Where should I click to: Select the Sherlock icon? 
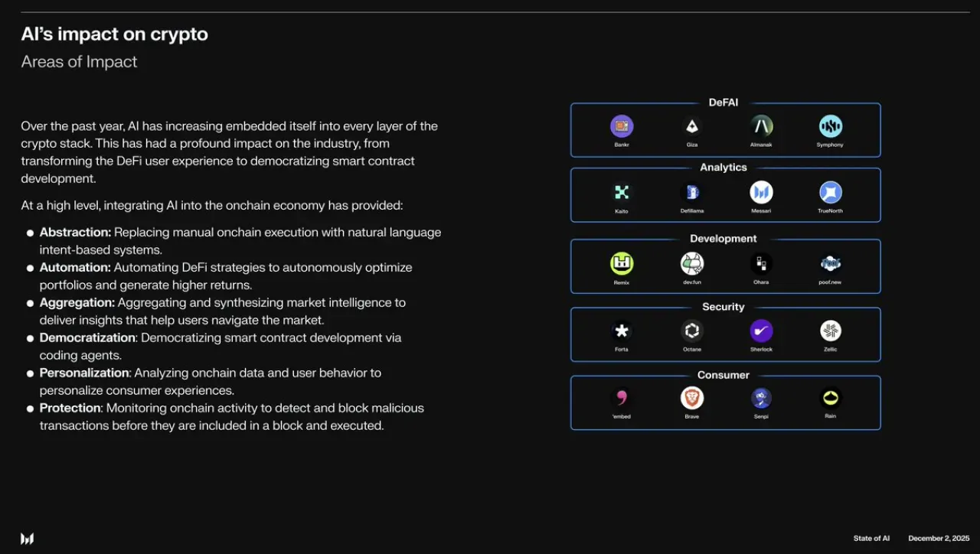pos(761,331)
